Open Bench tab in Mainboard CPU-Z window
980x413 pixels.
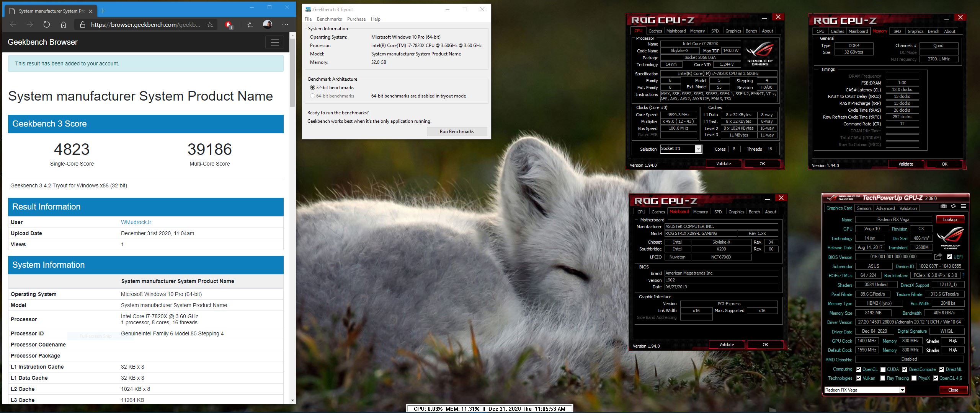[x=755, y=212]
